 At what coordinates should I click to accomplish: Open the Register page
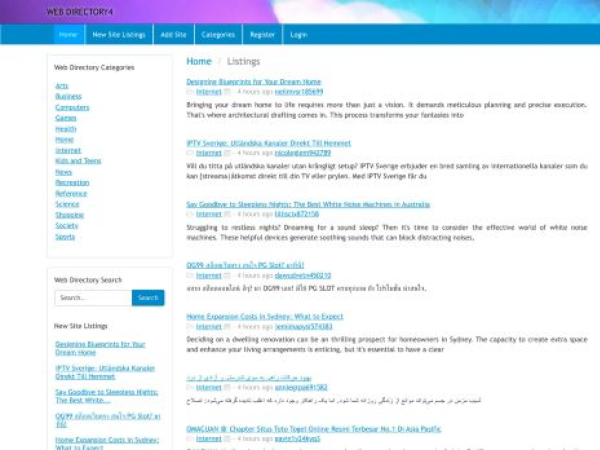(262, 34)
